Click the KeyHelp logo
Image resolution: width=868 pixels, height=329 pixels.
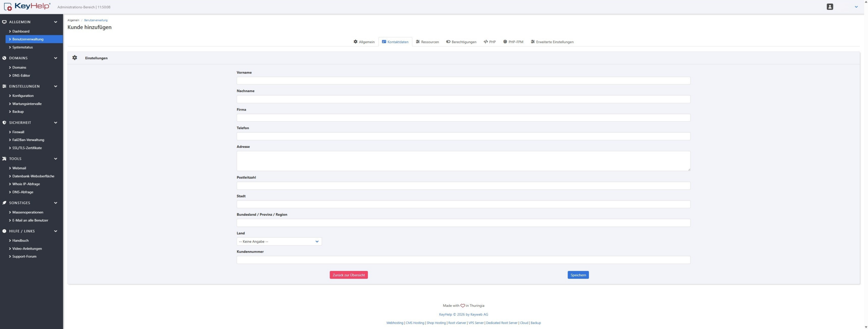tap(27, 6)
